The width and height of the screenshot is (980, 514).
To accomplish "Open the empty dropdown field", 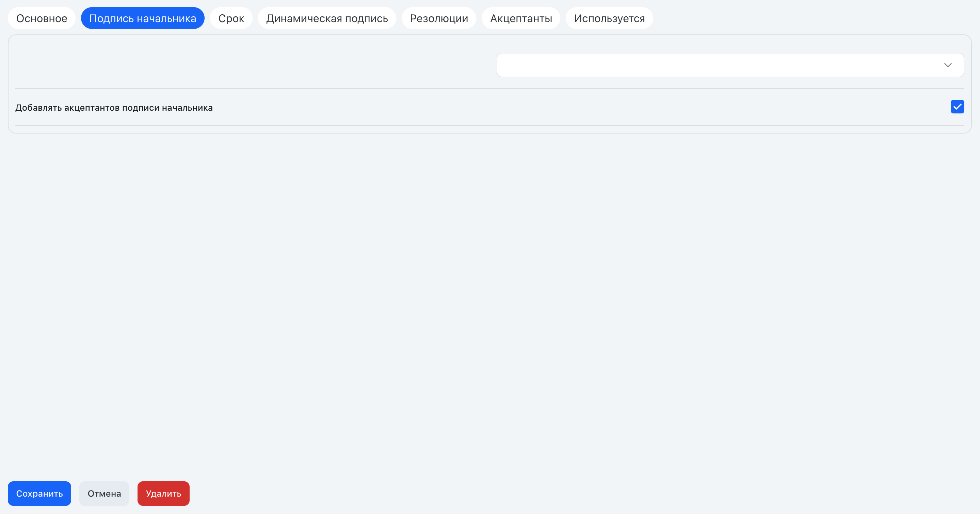I will (730, 65).
